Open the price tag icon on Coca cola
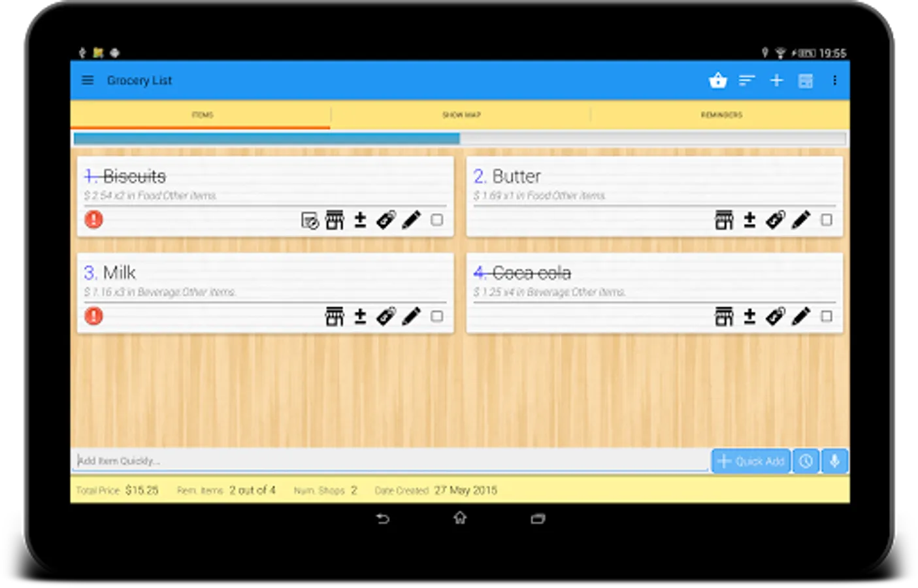Image resolution: width=918 pixels, height=588 pixels. (776, 317)
